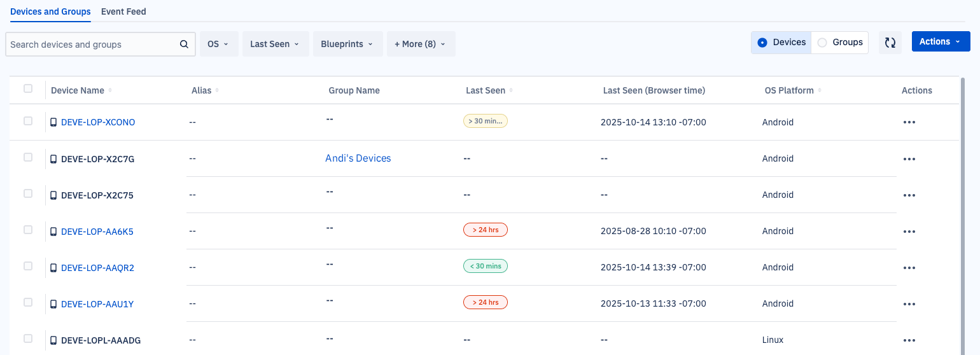Open three-dot menu for DEVE-LOPL-AAADG row
The image size is (980, 355).
click(909, 340)
